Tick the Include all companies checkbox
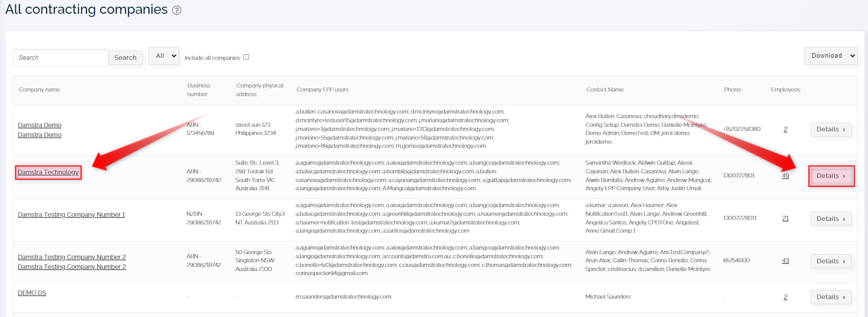Screen dimensions: 868x317 pos(246,57)
